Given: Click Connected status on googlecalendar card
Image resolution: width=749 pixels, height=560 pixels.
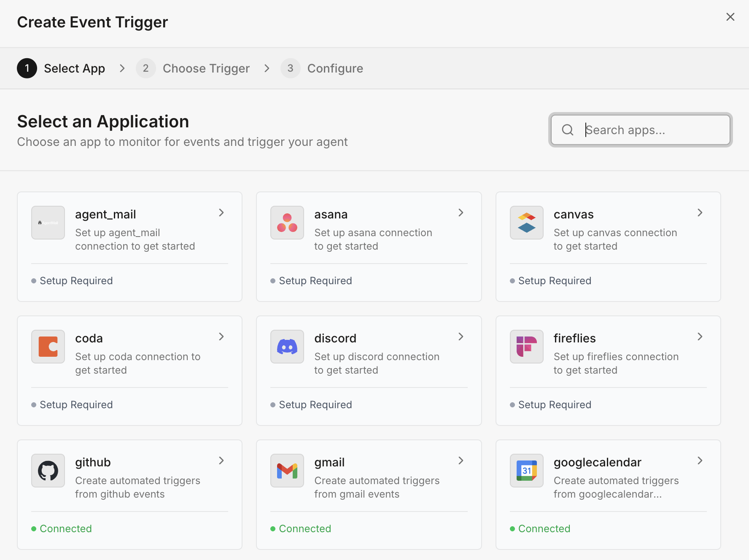Looking at the screenshot, I should tap(540, 529).
